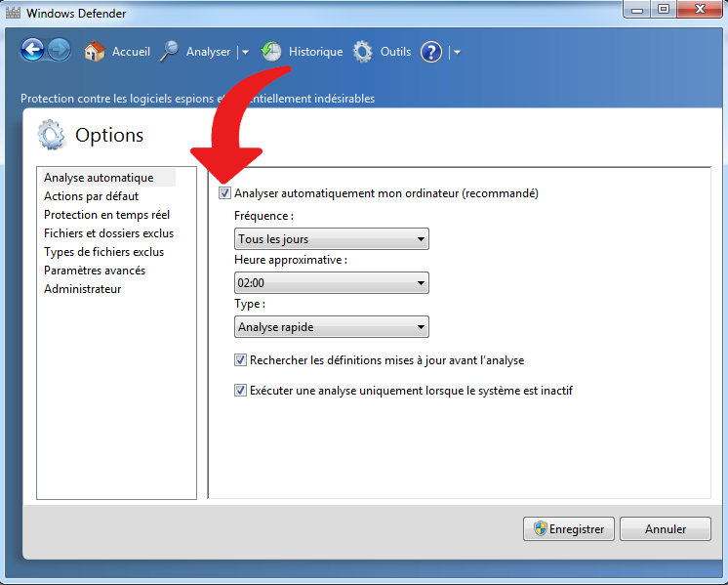Expand the help options dropdown arrow
The width and height of the screenshot is (728, 585).
click(x=457, y=53)
